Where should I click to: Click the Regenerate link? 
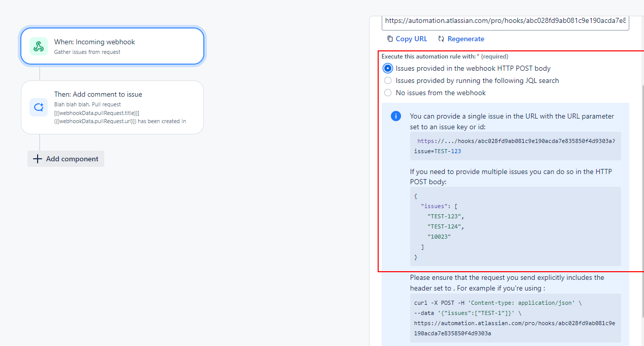click(466, 39)
